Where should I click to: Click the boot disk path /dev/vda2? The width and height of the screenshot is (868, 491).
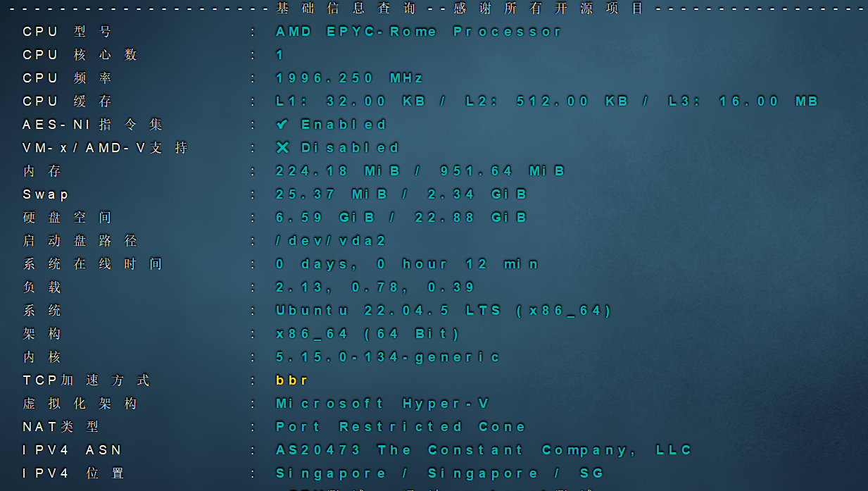tap(331, 241)
